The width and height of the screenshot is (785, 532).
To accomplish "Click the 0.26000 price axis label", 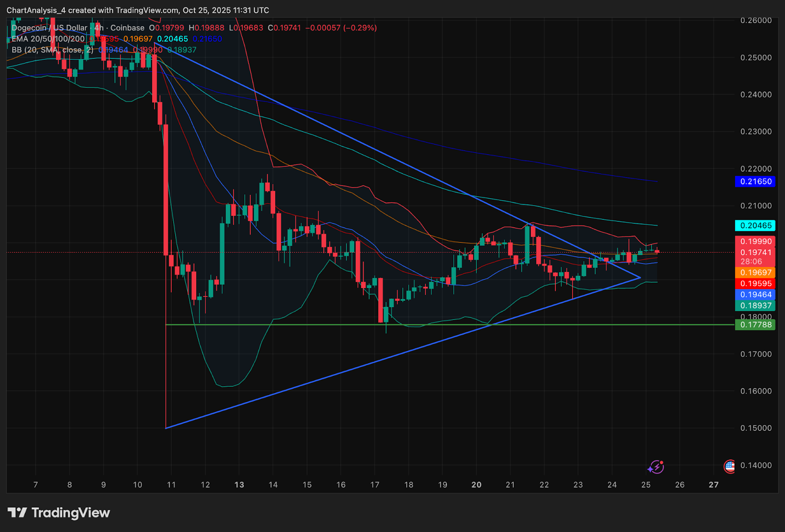I will pyautogui.click(x=756, y=20).
